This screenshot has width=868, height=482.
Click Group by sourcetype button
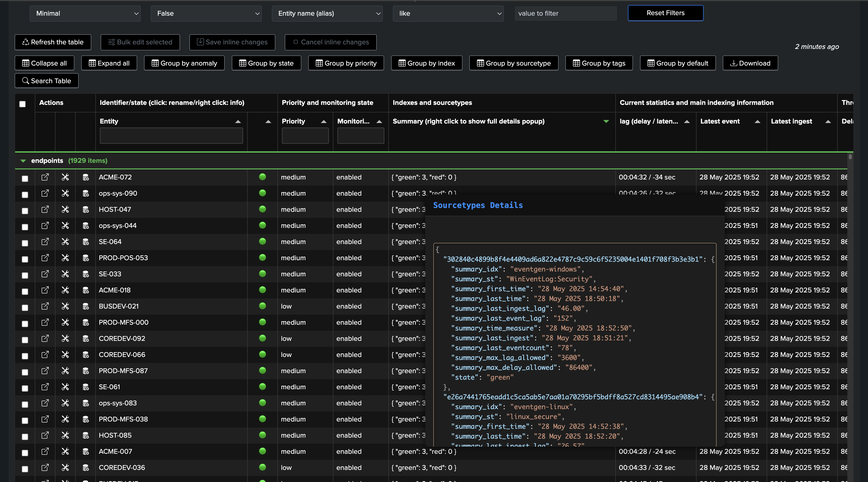click(513, 63)
